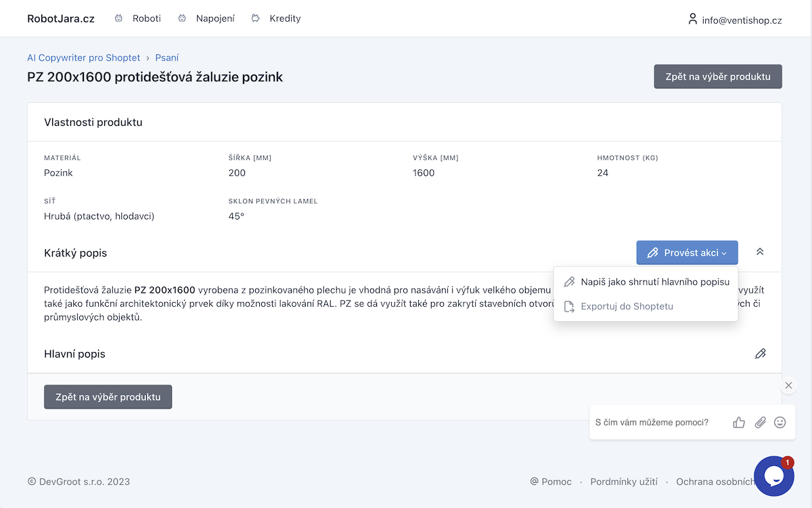
Task: Click the paperclip attachment icon in chat
Action: 760,423
